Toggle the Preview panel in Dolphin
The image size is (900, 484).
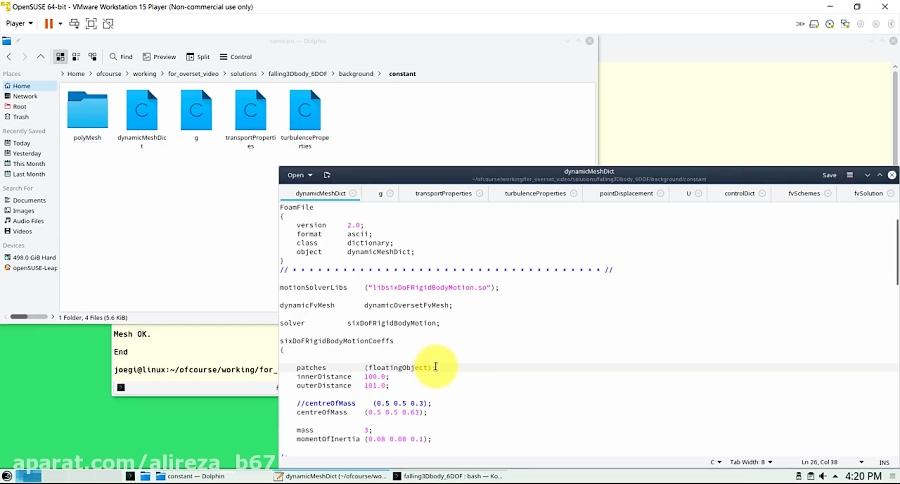pyautogui.click(x=159, y=57)
